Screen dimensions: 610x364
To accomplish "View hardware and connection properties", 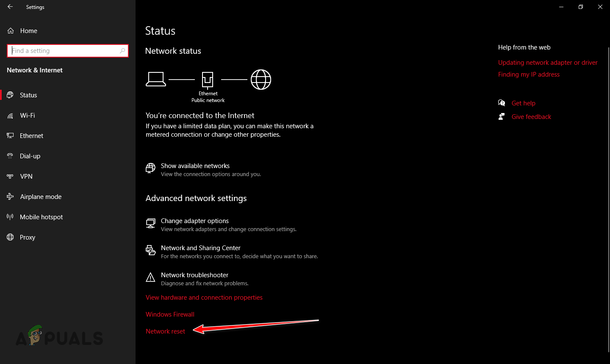I will pyautogui.click(x=204, y=297).
